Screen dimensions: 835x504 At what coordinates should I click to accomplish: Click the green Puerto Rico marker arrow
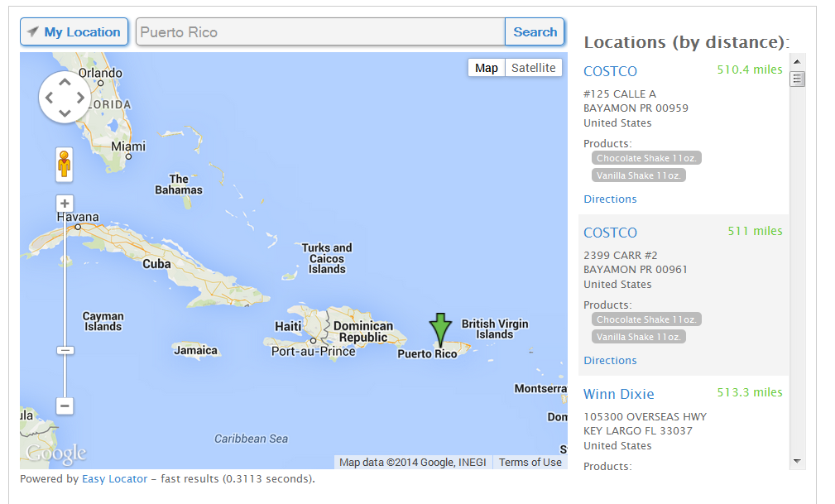click(x=440, y=330)
